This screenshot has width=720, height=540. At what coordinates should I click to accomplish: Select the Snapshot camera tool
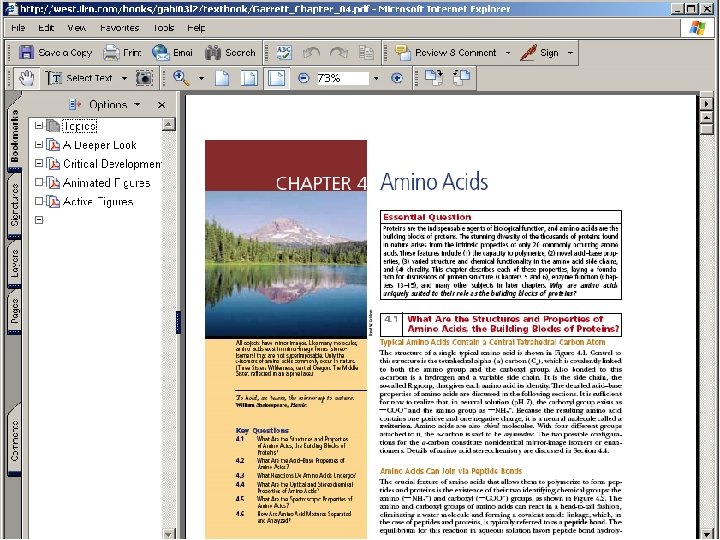144,79
